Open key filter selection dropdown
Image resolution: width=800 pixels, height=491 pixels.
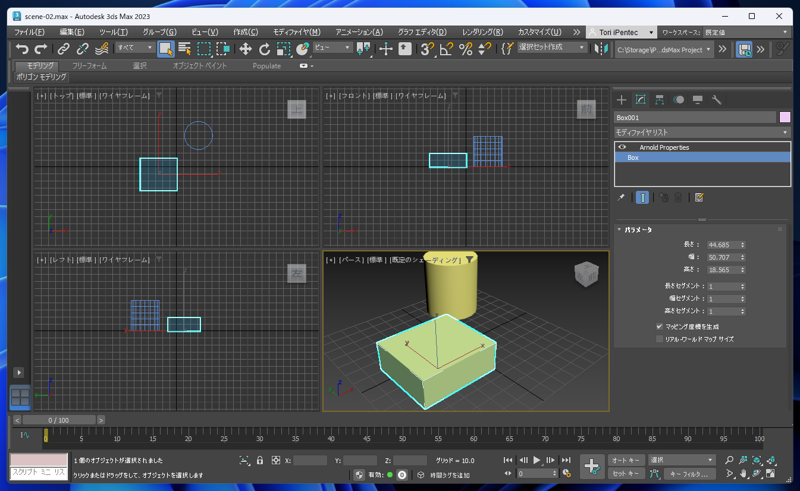(682, 460)
